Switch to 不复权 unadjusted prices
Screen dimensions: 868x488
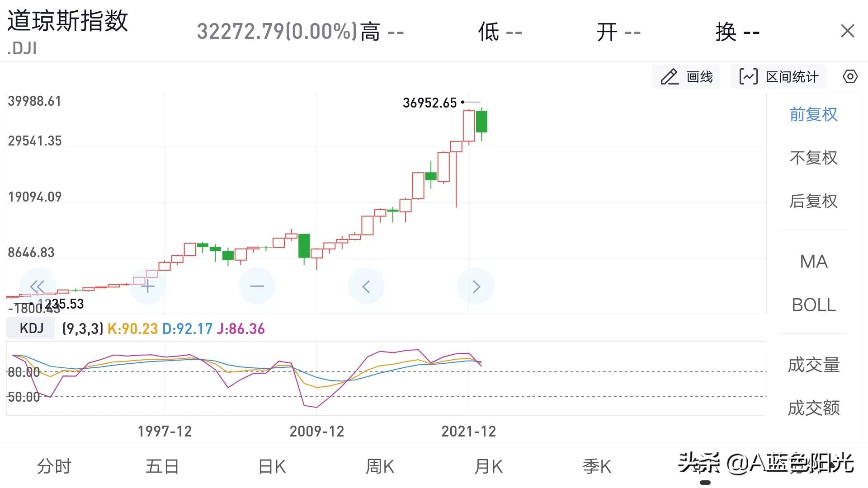pos(813,158)
